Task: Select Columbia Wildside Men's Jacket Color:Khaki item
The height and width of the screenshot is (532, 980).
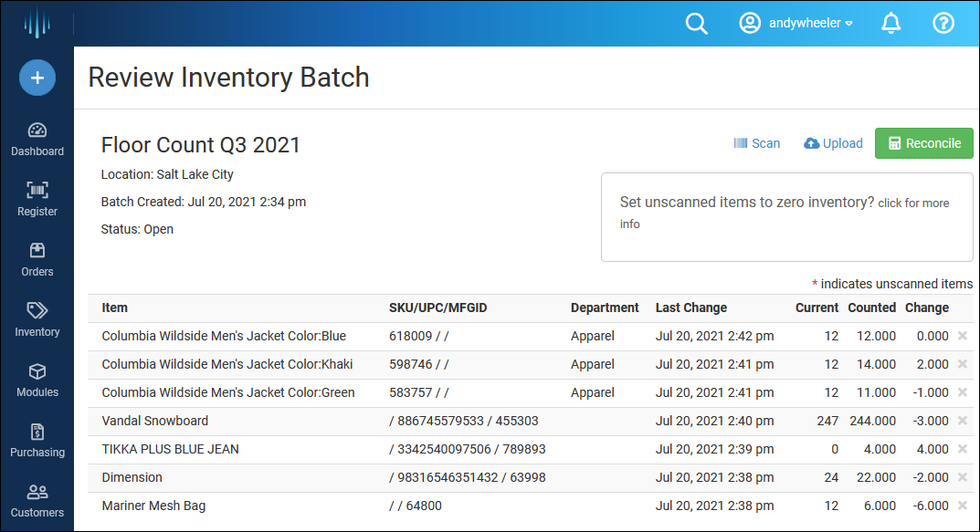Action: tap(227, 364)
